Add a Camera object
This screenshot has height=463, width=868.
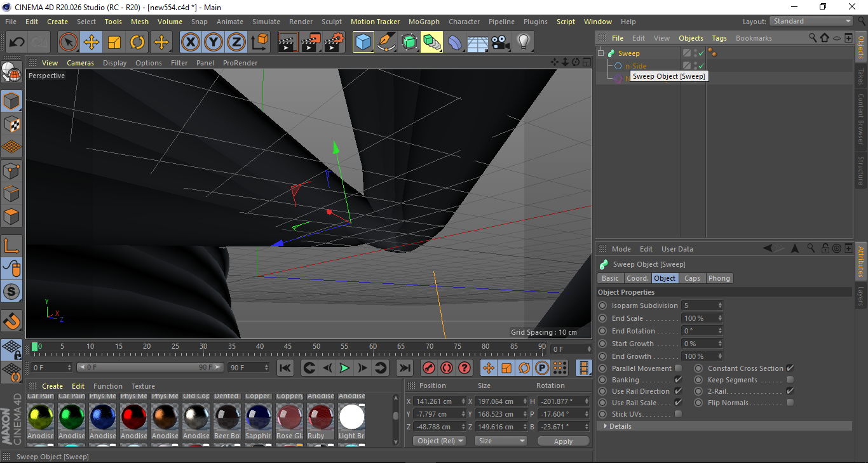tap(500, 43)
